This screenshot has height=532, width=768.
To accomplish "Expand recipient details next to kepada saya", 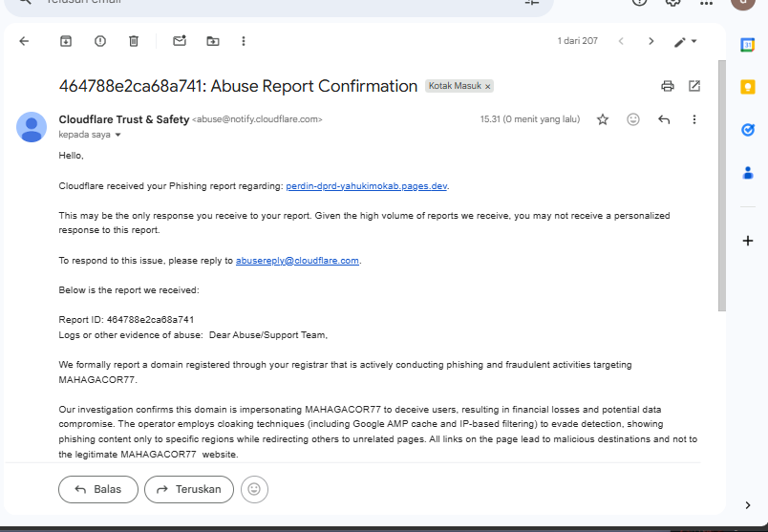I will tap(117, 135).
